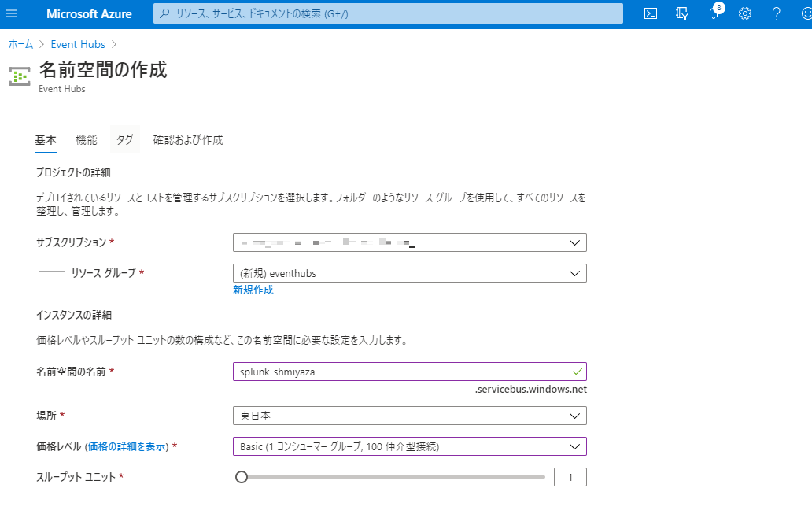
Task: Switch to the 機能 tab
Action: point(86,139)
